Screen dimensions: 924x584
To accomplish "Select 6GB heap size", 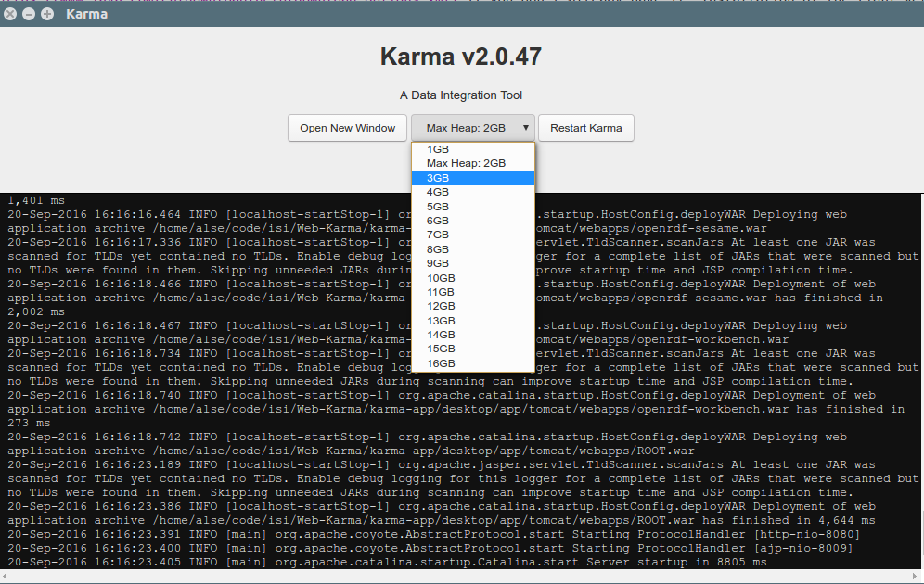I will coord(472,221).
